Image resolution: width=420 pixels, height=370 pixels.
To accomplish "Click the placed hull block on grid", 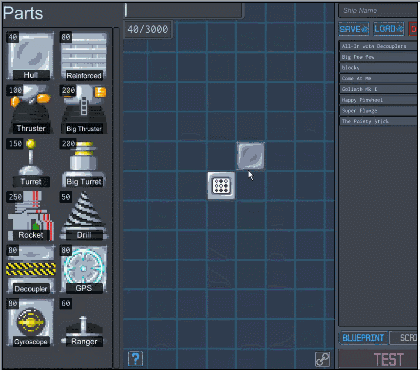I will [x=251, y=156].
